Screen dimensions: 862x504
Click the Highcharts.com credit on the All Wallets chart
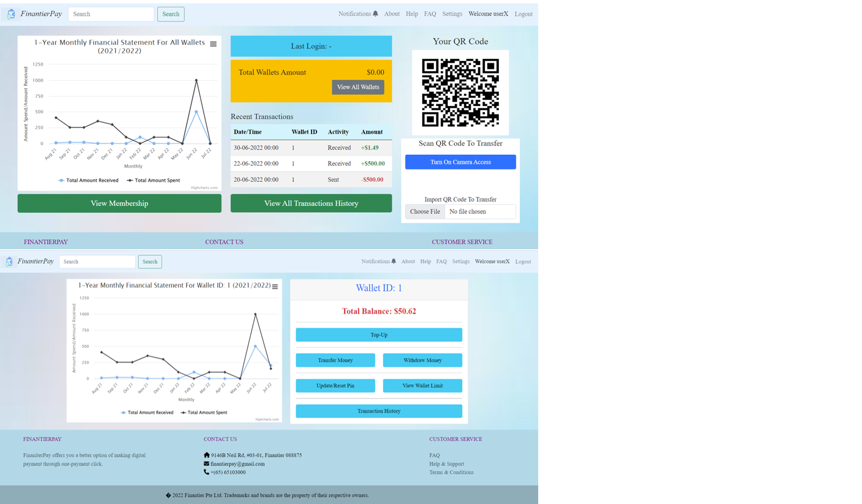pyautogui.click(x=204, y=187)
